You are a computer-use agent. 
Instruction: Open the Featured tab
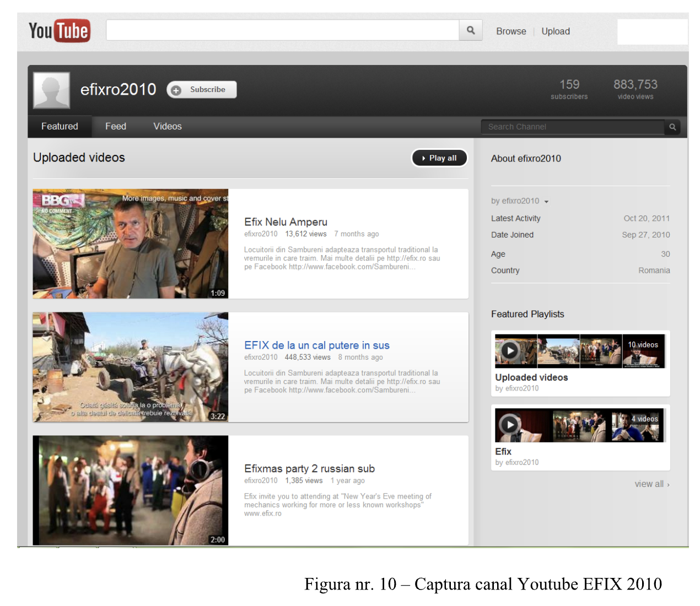[x=60, y=126]
